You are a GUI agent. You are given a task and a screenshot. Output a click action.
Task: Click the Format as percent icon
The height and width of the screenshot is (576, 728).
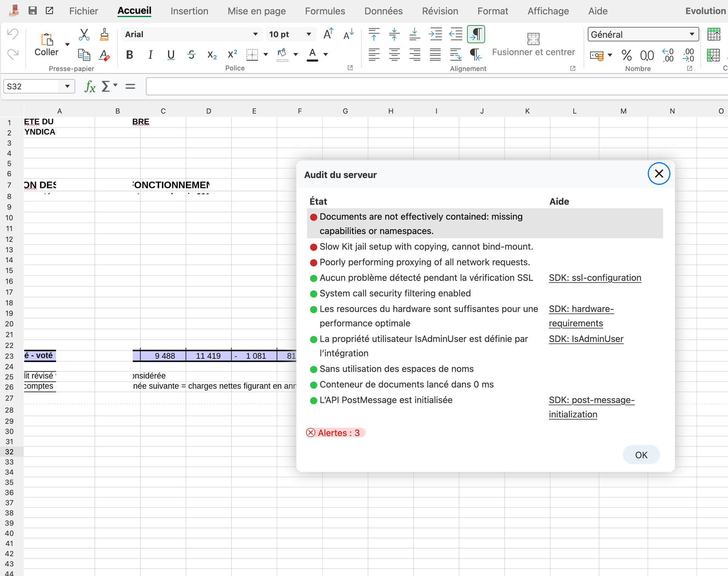click(x=626, y=56)
